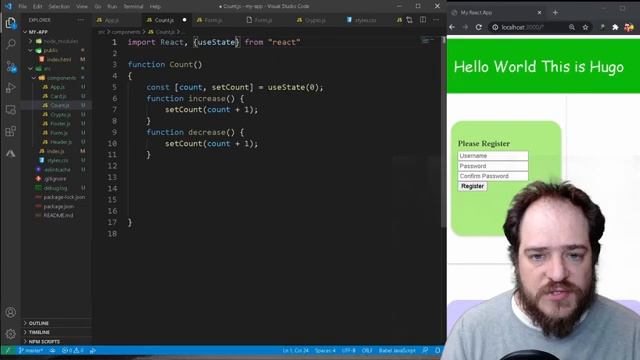This screenshot has height=360, width=640.
Task: Click the master branch in status bar
Action: pyautogui.click(x=31, y=351)
